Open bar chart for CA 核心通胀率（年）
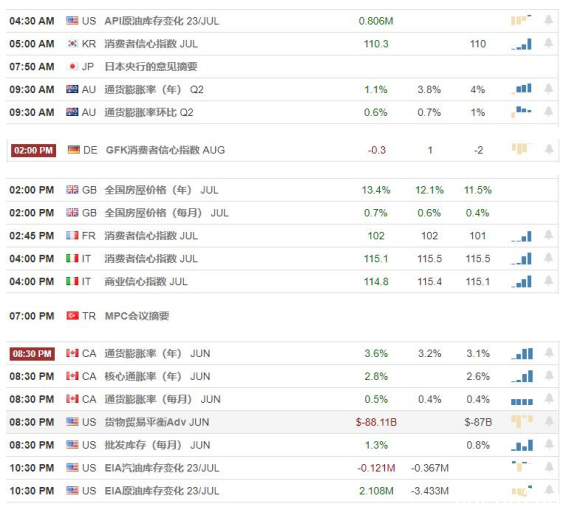Screen dimensions: 565x510 [522, 376]
